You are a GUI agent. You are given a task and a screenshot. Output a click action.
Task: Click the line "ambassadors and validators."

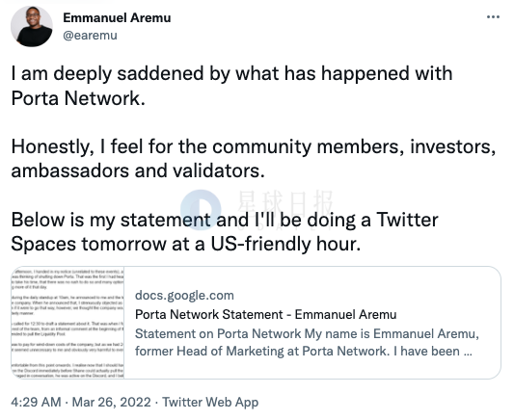coord(138,171)
